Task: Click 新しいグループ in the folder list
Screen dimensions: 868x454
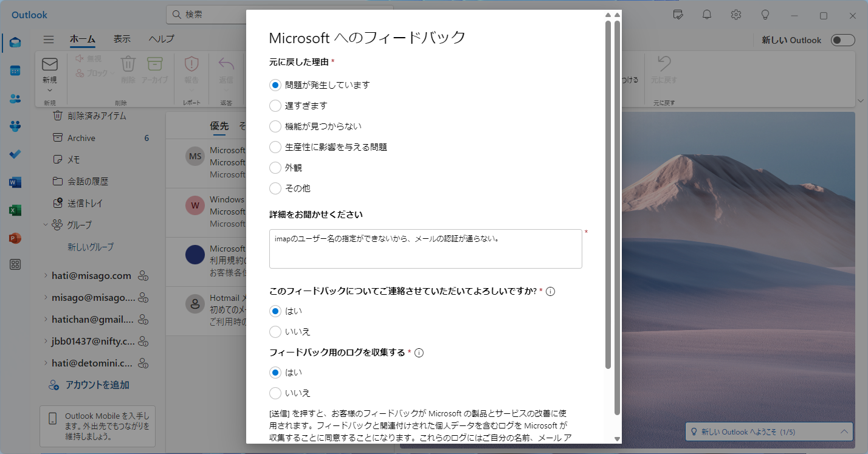Action: point(91,247)
